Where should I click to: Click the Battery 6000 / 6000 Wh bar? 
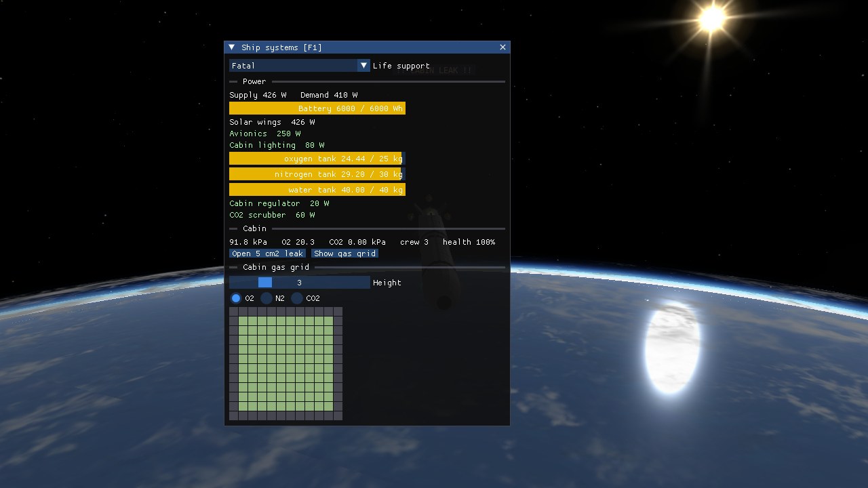click(x=317, y=108)
